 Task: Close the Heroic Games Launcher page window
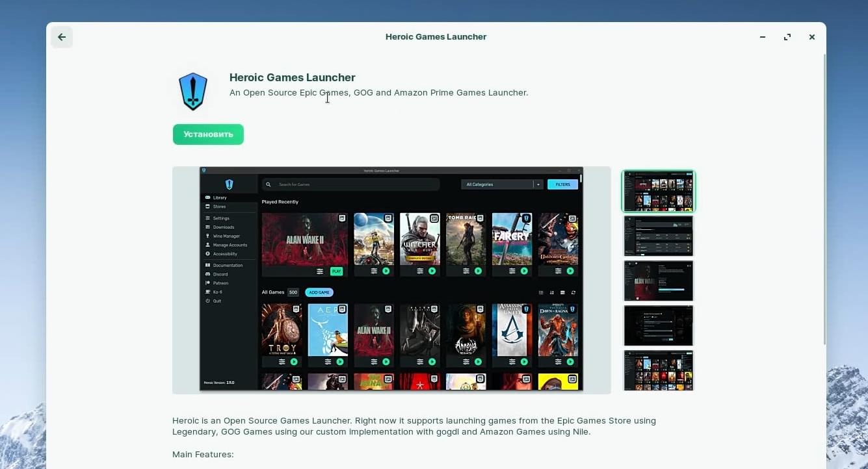812,37
